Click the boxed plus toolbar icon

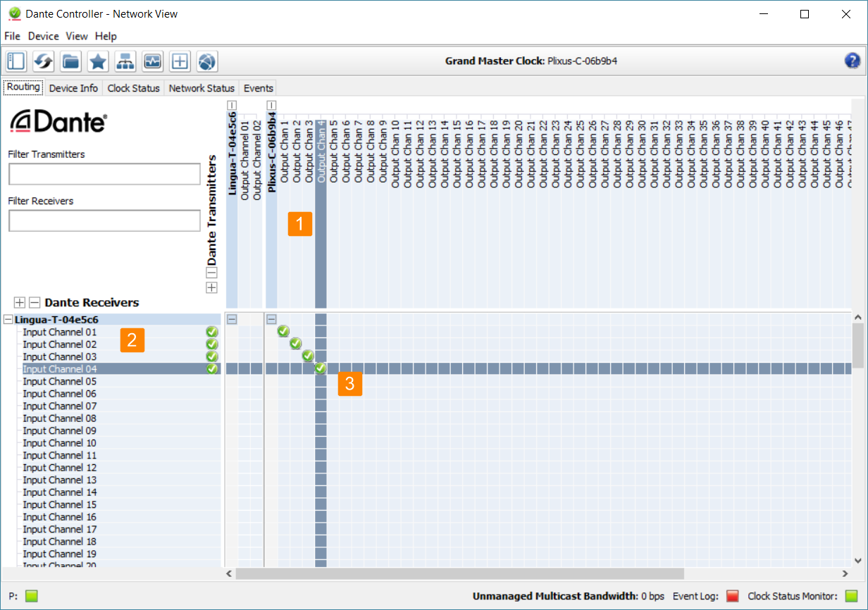tap(180, 62)
